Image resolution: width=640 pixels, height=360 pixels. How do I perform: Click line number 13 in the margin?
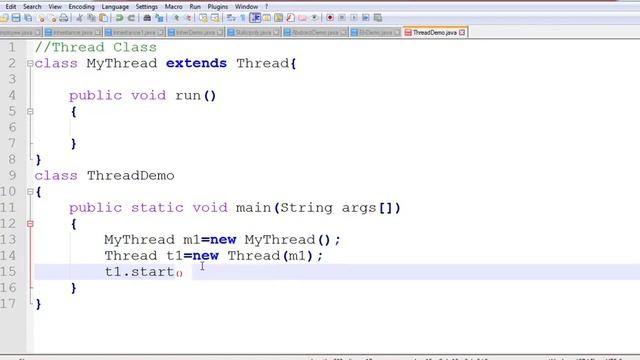pos(8,240)
